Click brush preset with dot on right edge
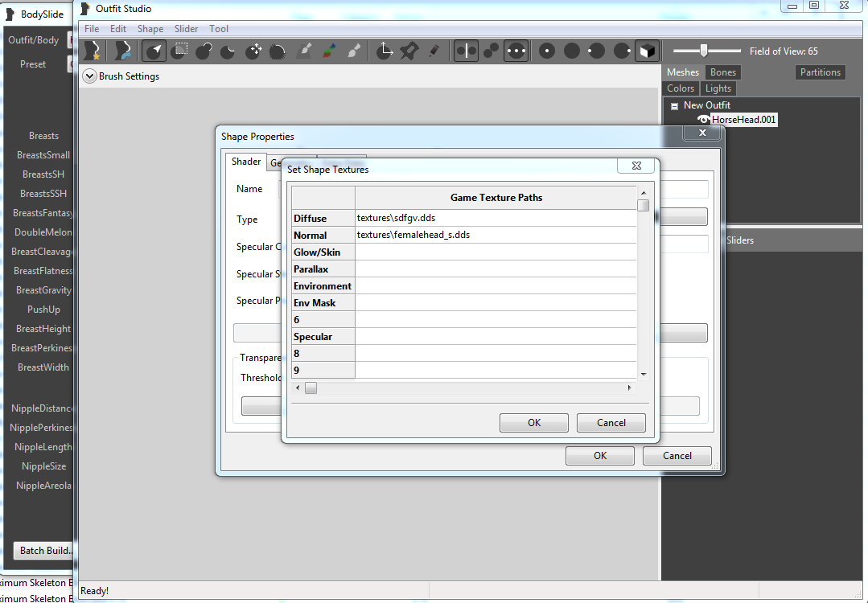This screenshot has height=603, width=868. tap(622, 51)
